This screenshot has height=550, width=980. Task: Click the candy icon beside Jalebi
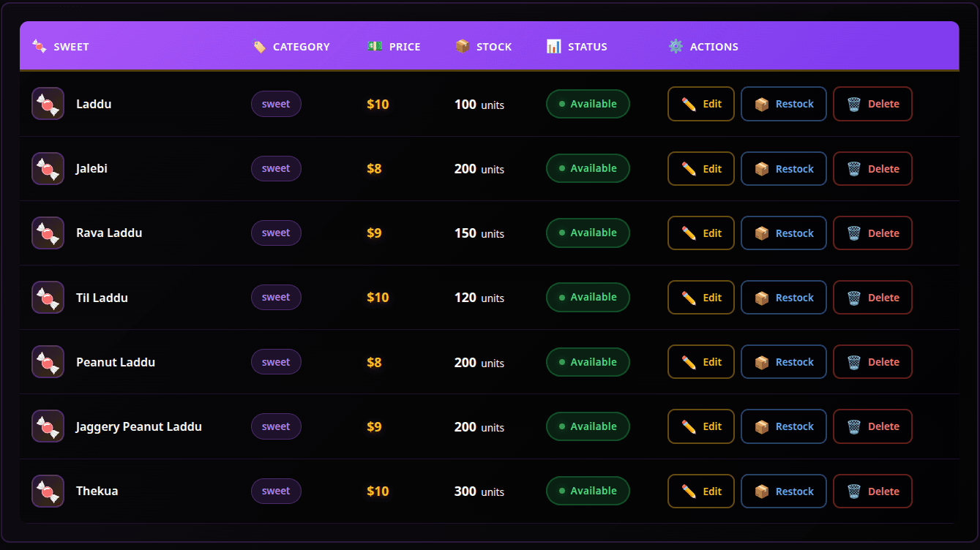tap(48, 169)
